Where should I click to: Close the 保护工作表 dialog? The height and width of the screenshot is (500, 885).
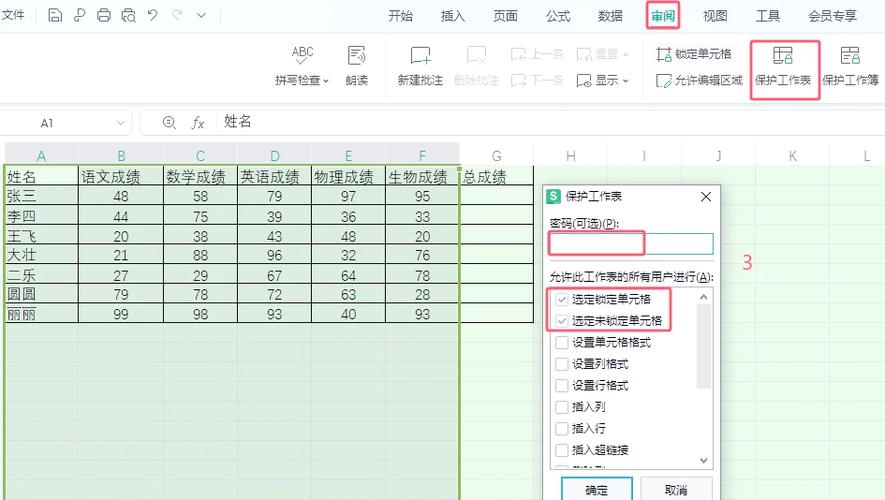click(706, 196)
